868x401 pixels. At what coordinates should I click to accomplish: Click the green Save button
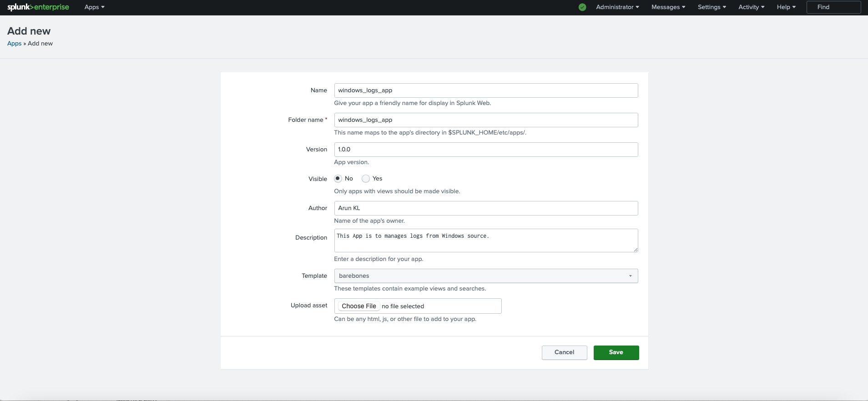(x=616, y=352)
